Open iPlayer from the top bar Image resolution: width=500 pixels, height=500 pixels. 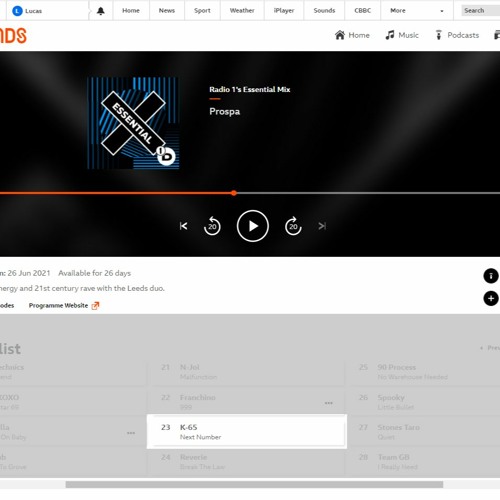click(284, 11)
